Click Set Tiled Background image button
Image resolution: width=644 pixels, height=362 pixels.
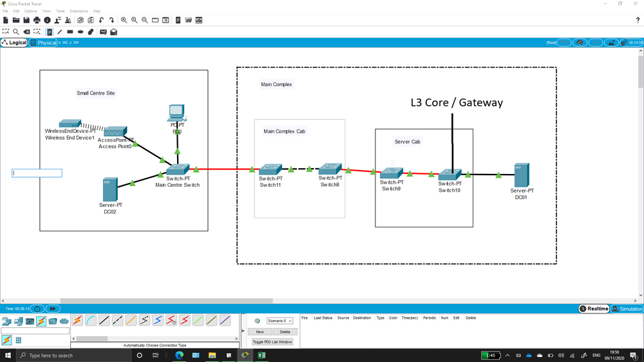[612, 43]
